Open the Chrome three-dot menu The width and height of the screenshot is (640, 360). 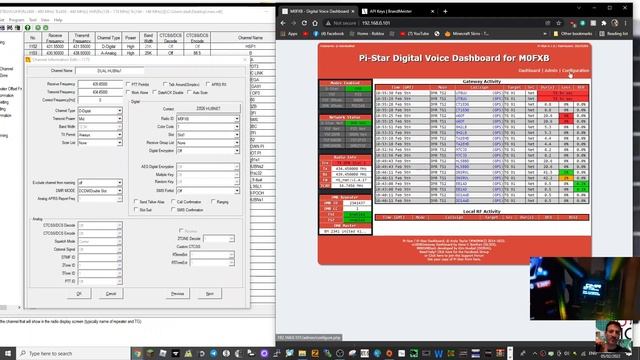point(625,23)
